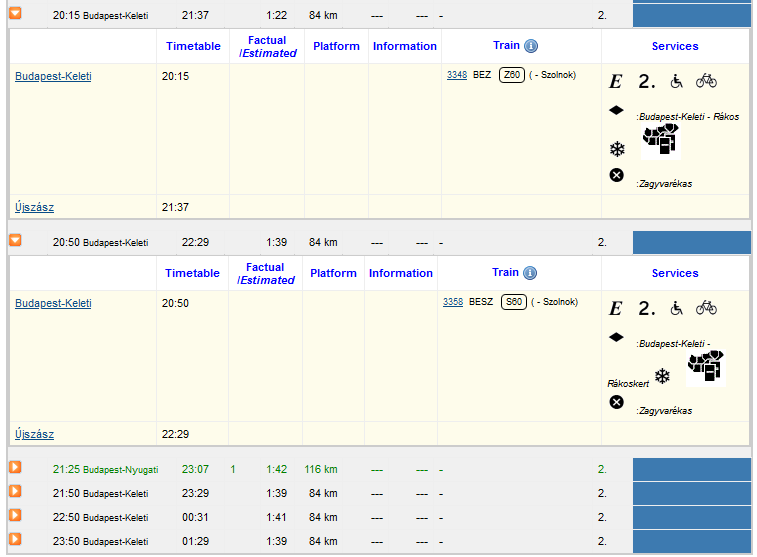757x557 pixels.
Task: Click the E suburban train icon for train 3358
Action: pyautogui.click(x=616, y=308)
